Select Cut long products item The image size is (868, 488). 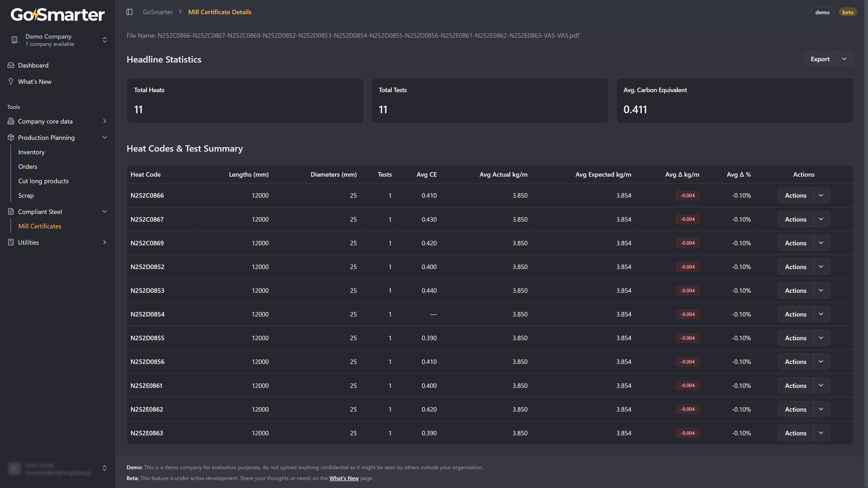(43, 181)
